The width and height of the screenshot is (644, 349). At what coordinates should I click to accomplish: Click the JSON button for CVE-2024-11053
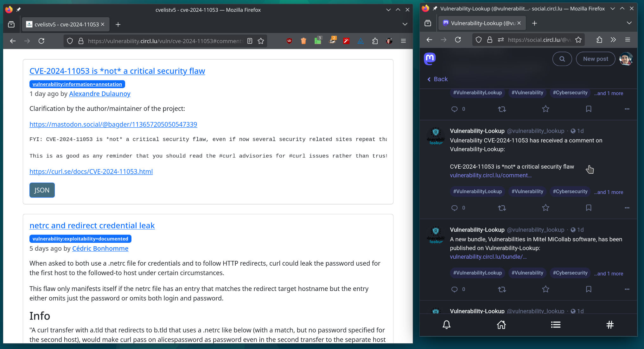[x=41, y=190]
